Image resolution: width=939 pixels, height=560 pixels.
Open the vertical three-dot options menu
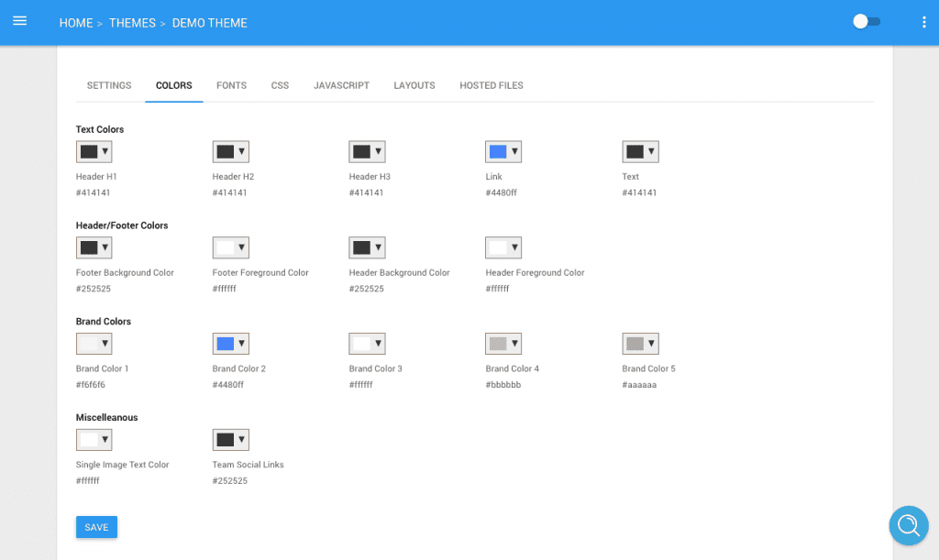pos(924,22)
